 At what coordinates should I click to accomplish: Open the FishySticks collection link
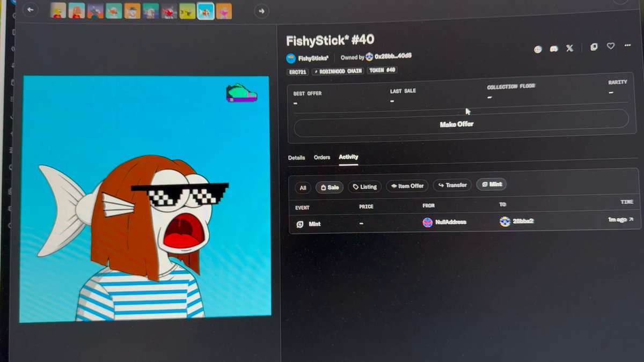pos(313,58)
